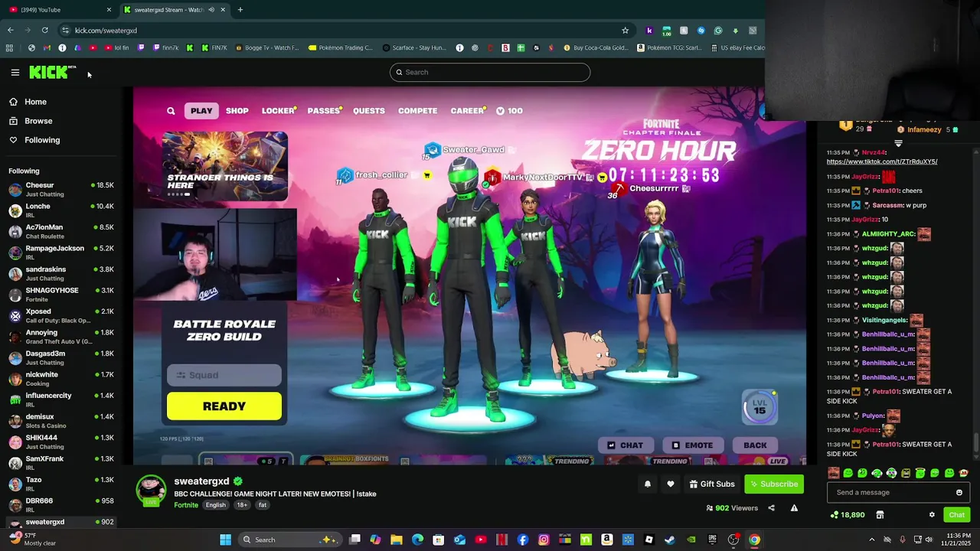Screen dimensions: 980x551
Task: Open Cheesur channel in Following list
Action: tap(61, 189)
